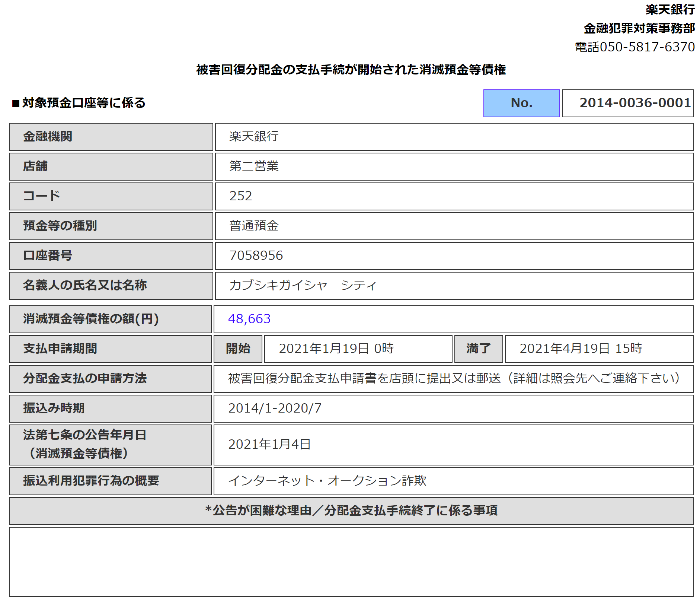This screenshot has width=700, height=601.
Task: Select the 店舗 label cell
Action: (111, 166)
